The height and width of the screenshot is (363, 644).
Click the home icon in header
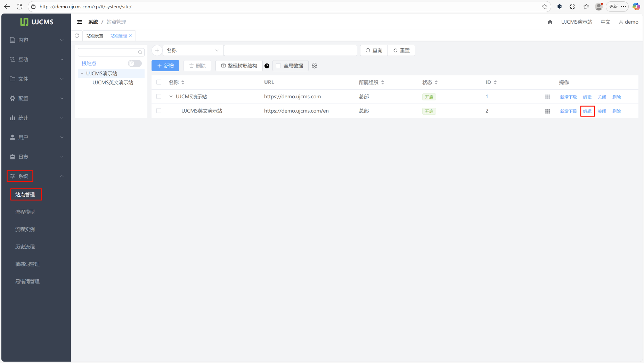550,22
